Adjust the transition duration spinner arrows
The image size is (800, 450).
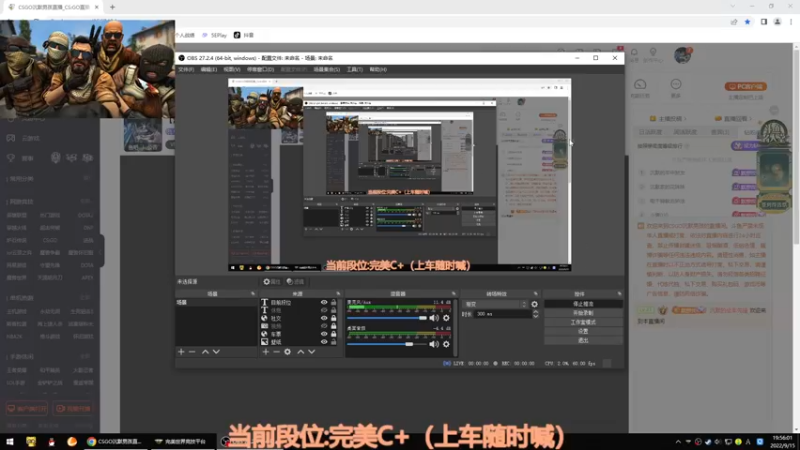535,314
